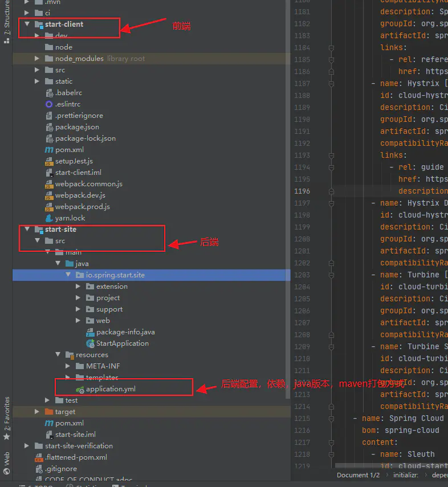The width and height of the screenshot is (448, 487).
Task: Expand the extension package
Action: (78, 287)
